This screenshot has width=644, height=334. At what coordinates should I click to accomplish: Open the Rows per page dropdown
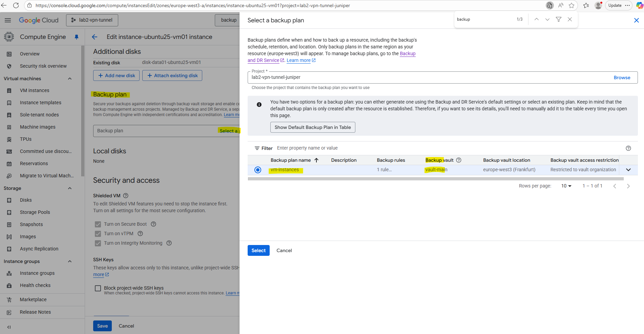click(x=566, y=186)
